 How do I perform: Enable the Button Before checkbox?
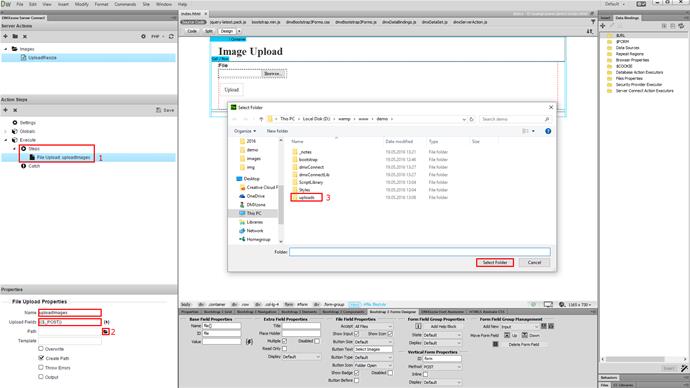pos(356,380)
